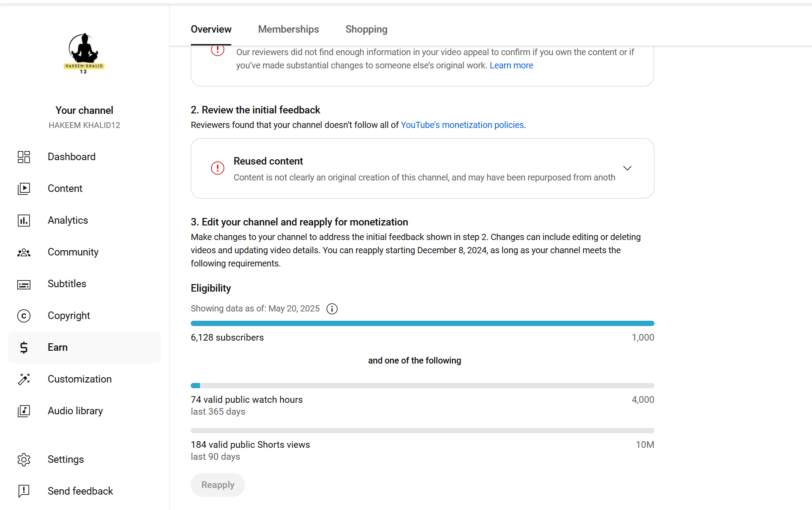Switch to the Memberships tab
The width and height of the screenshot is (812, 510).
pyautogui.click(x=288, y=29)
